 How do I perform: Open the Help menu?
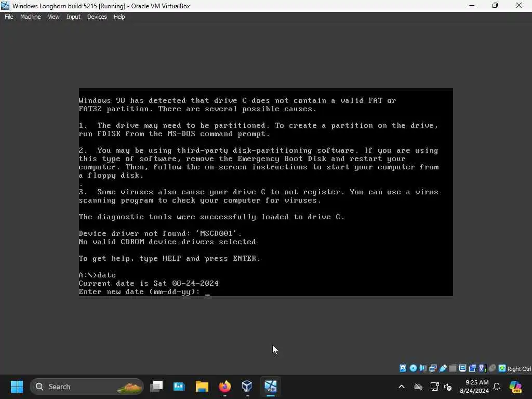pos(119,17)
